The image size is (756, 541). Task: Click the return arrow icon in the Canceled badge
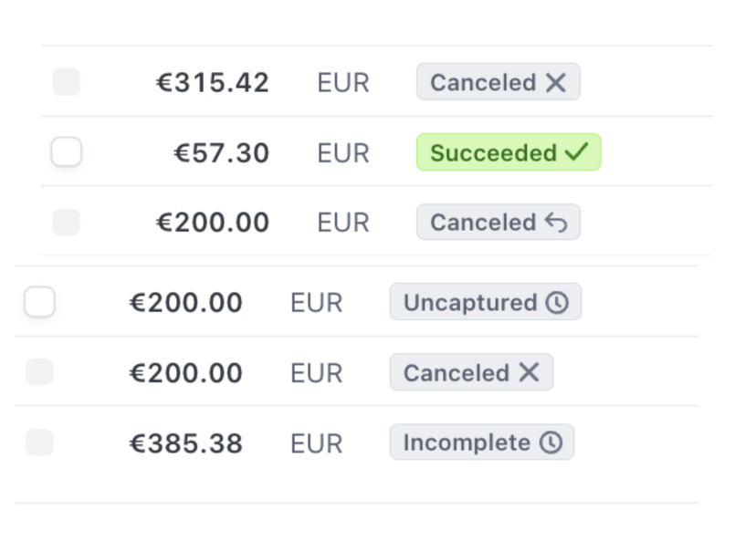coord(556,222)
